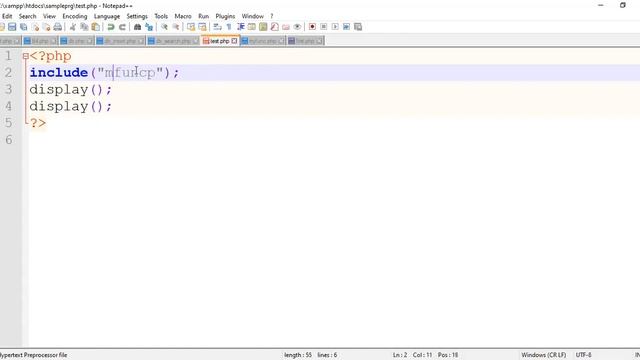
Task: Collapse the fold marker beside <?php
Action: coord(26,56)
